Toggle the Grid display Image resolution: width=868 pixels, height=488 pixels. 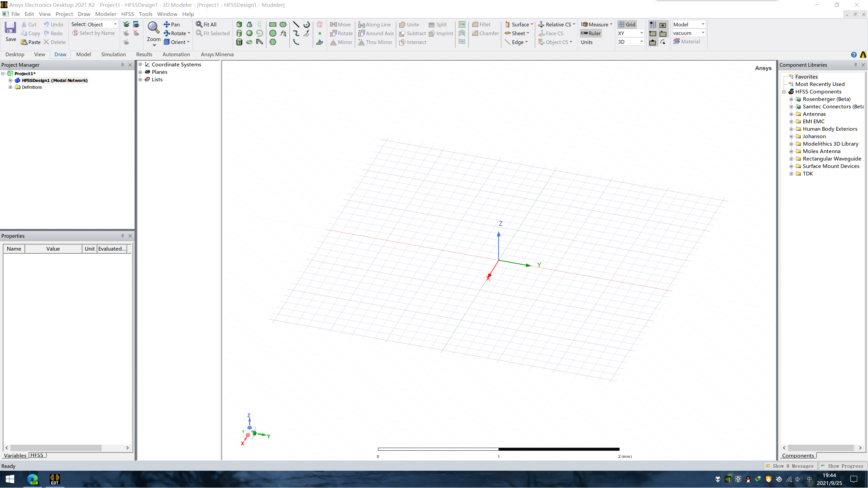pyautogui.click(x=627, y=24)
